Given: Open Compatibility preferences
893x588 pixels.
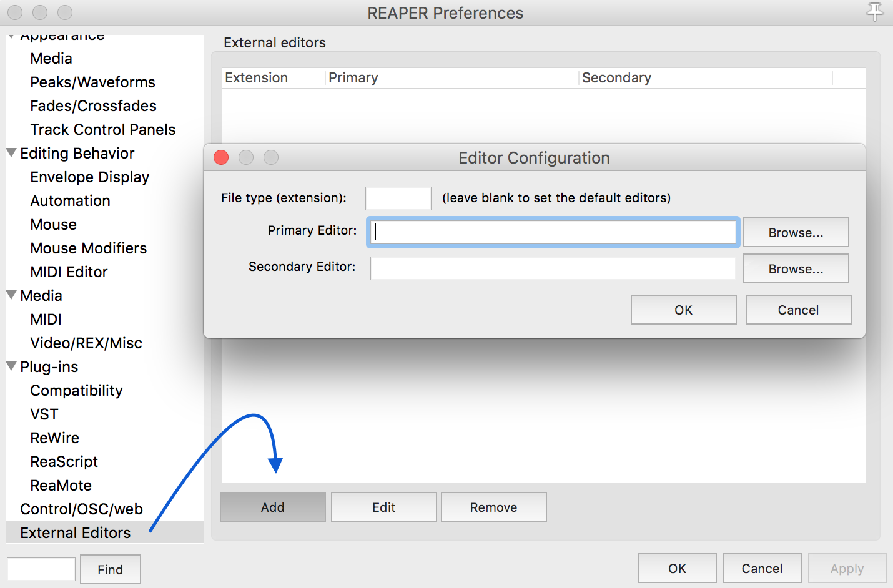Looking at the screenshot, I should click(x=76, y=391).
